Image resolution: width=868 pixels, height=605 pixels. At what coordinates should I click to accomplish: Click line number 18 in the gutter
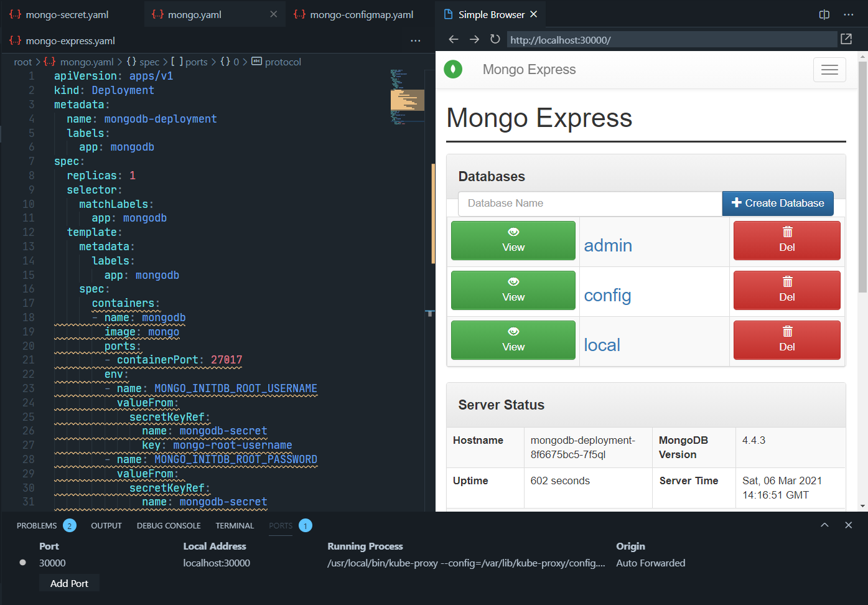(29, 317)
